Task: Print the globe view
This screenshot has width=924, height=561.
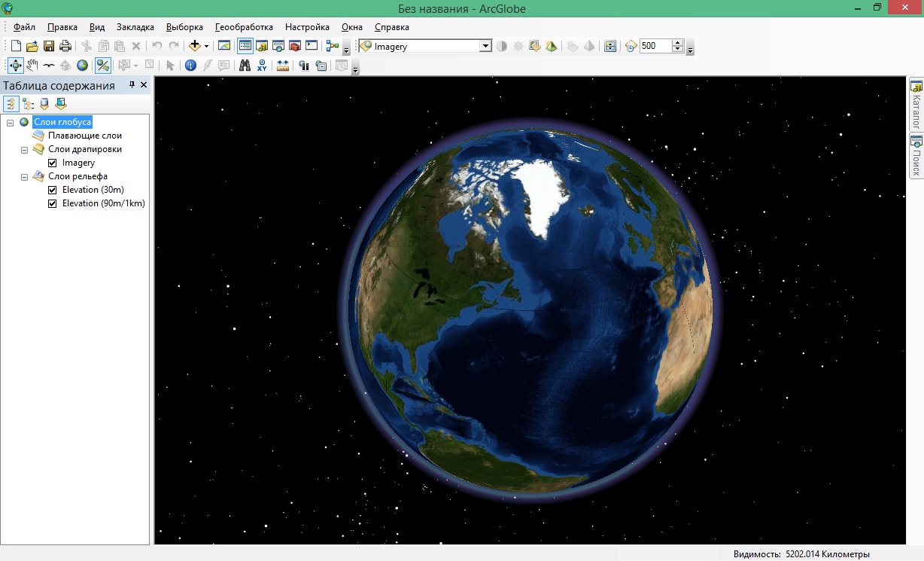Action: point(65,46)
